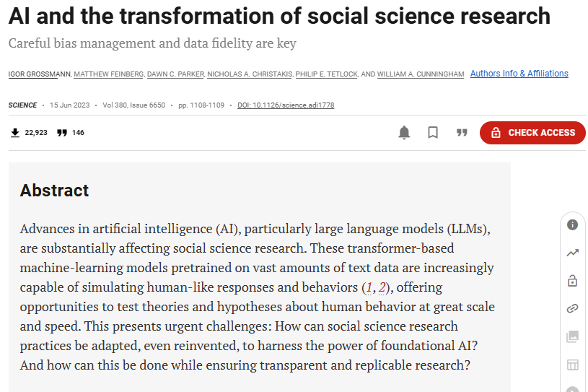Open reference 2 citation in abstract
Viewport: 588px width, 392px height.
pos(382,287)
